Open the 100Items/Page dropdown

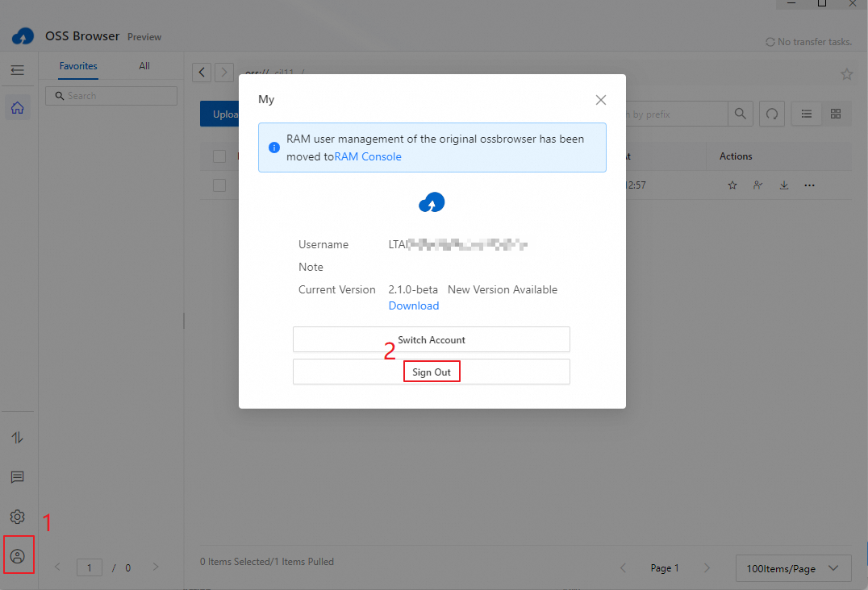(x=793, y=568)
